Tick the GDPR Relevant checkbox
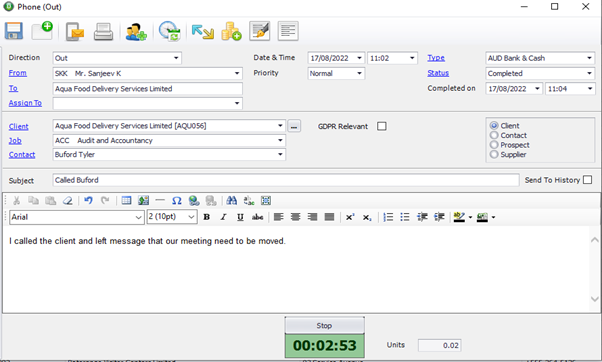Viewport: 602px width, 362px height. click(x=382, y=126)
